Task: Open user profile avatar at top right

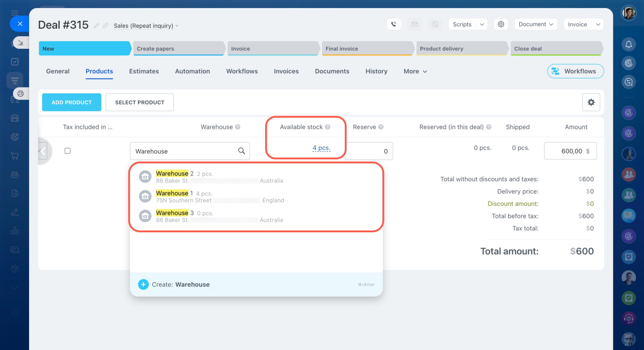Action: click(628, 13)
